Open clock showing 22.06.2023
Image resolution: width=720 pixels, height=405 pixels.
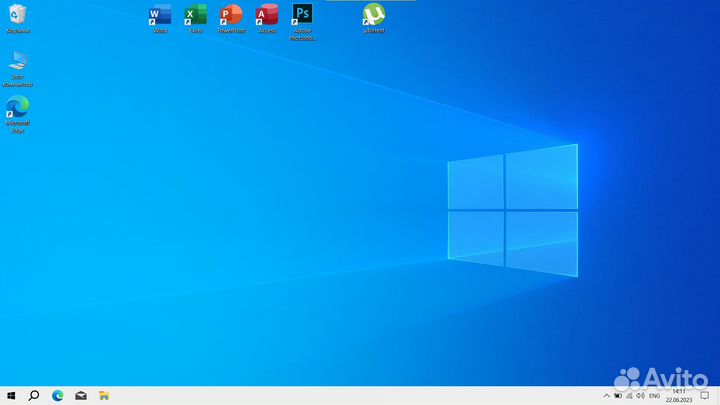coord(679,396)
